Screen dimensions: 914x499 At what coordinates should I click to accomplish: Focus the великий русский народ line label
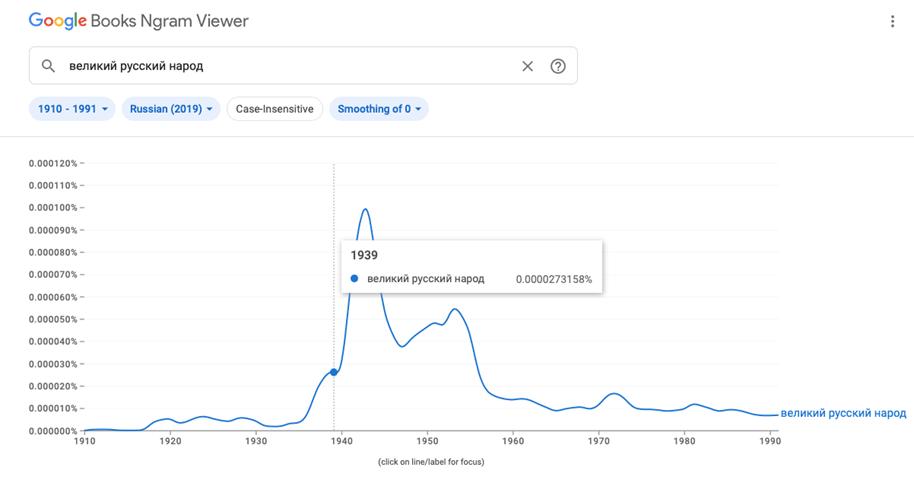coord(843,413)
